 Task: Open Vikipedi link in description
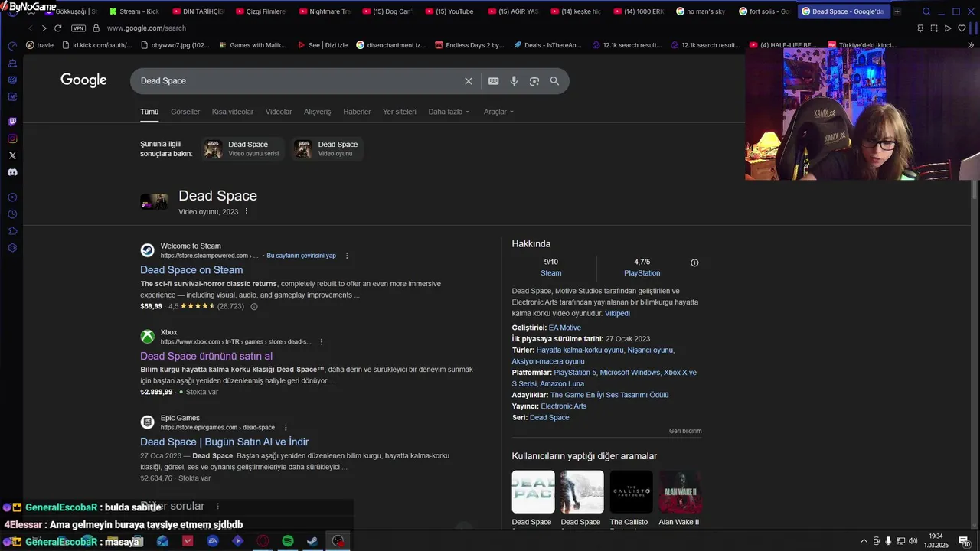[617, 314]
